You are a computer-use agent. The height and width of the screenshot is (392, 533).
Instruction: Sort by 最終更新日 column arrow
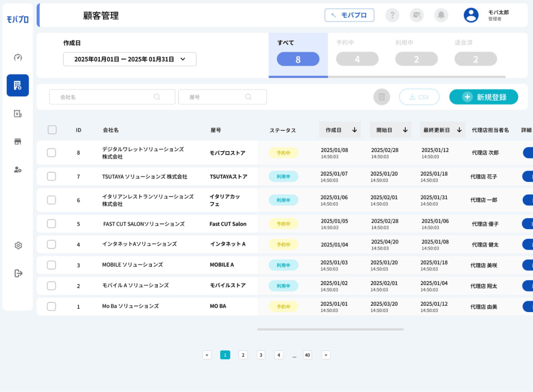coord(459,130)
